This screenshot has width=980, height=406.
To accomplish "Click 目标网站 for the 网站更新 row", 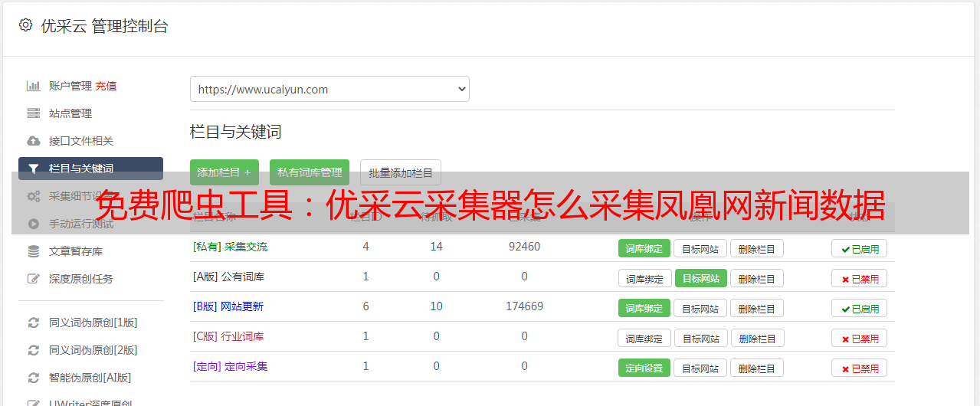I will click(x=700, y=308).
